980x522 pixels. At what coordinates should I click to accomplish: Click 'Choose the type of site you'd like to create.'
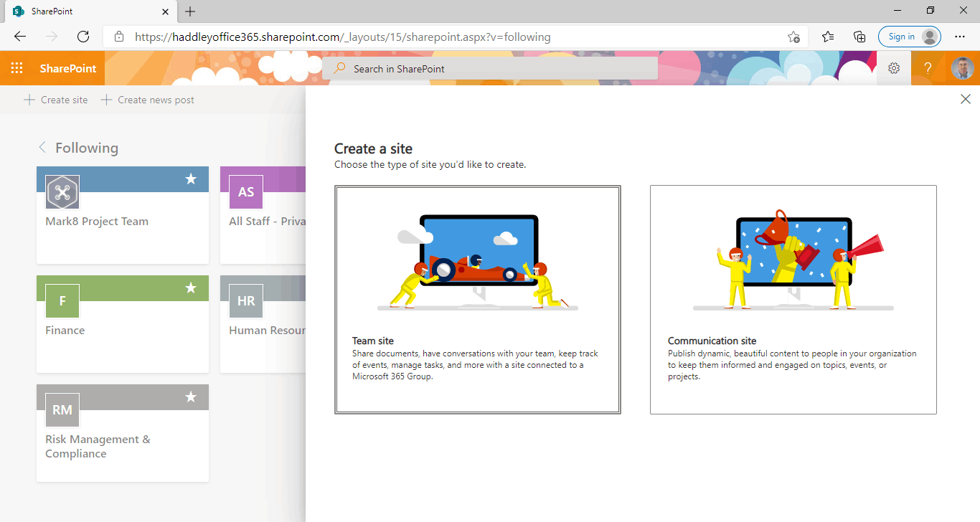point(430,164)
